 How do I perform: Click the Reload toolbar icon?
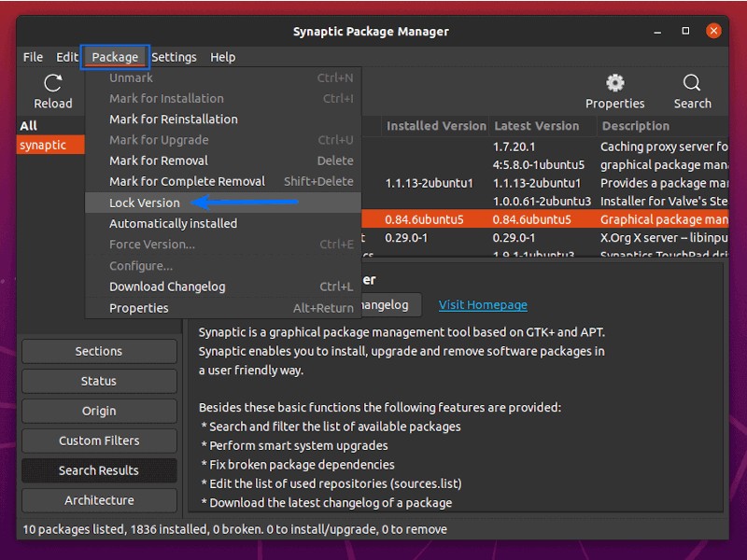[x=52, y=84]
